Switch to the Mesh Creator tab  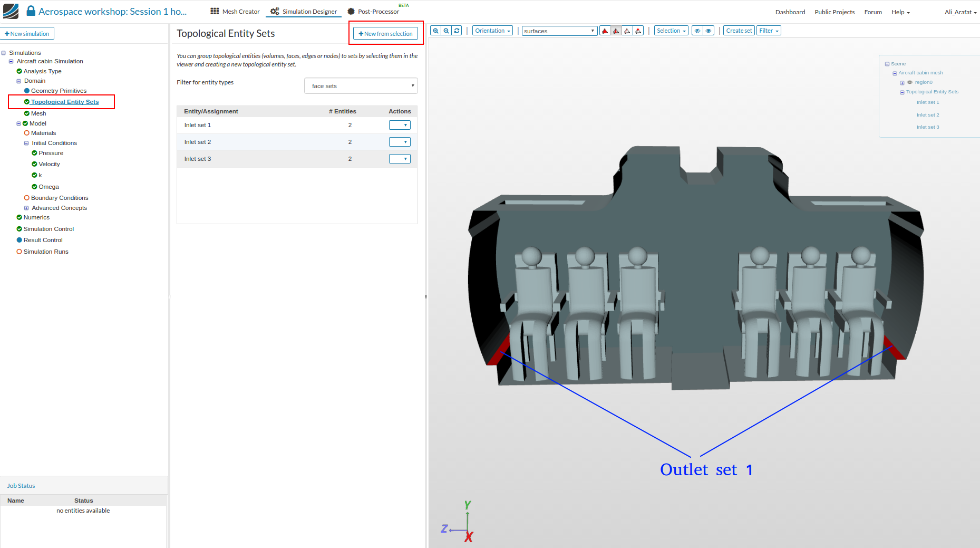pos(235,12)
